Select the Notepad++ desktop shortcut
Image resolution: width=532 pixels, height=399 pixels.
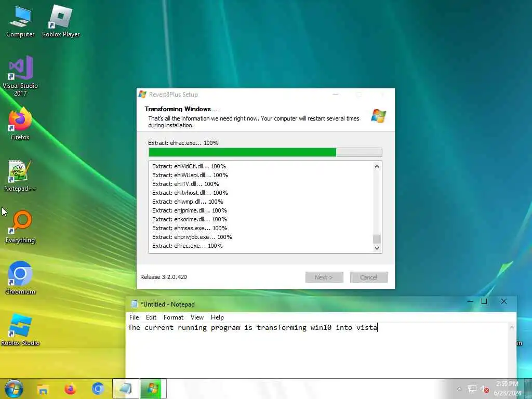click(x=20, y=176)
